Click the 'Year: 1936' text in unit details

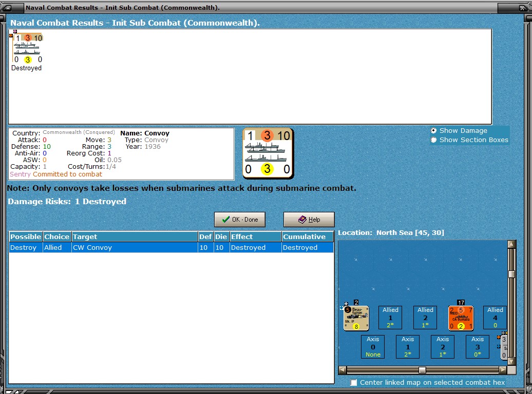[143, 147]
